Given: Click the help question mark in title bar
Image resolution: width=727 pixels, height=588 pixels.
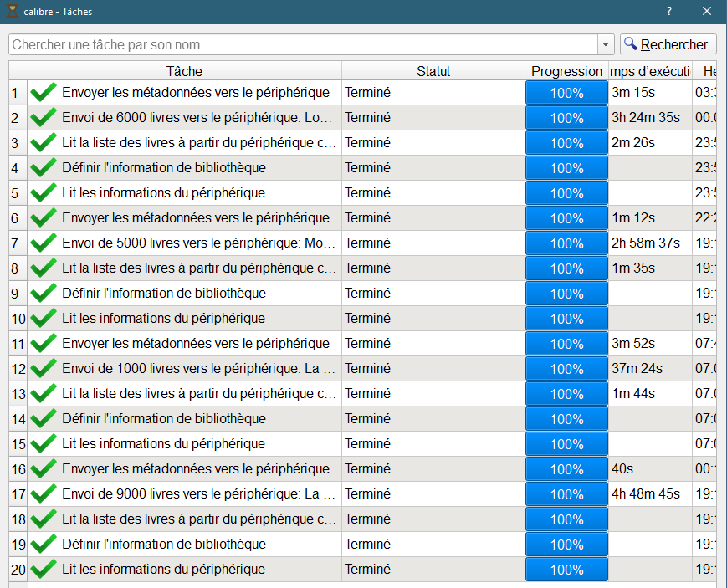Looking at the screenshot, I should point(669,11).
